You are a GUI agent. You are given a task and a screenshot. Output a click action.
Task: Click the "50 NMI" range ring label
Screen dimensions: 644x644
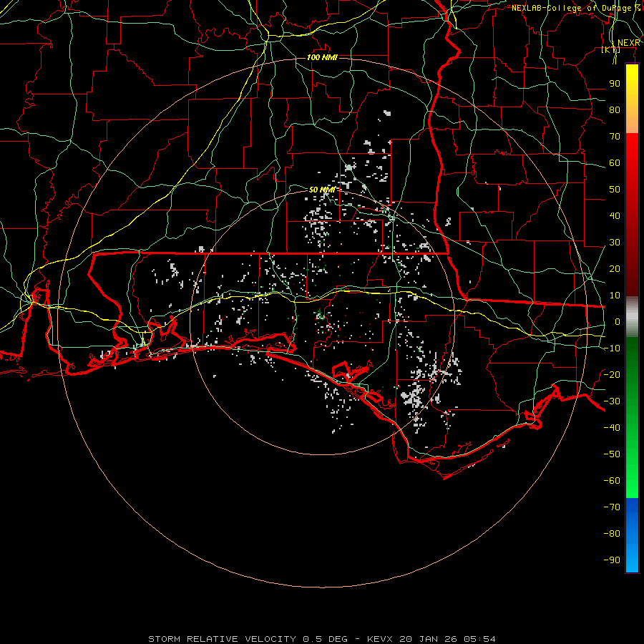tap(322, 190)
